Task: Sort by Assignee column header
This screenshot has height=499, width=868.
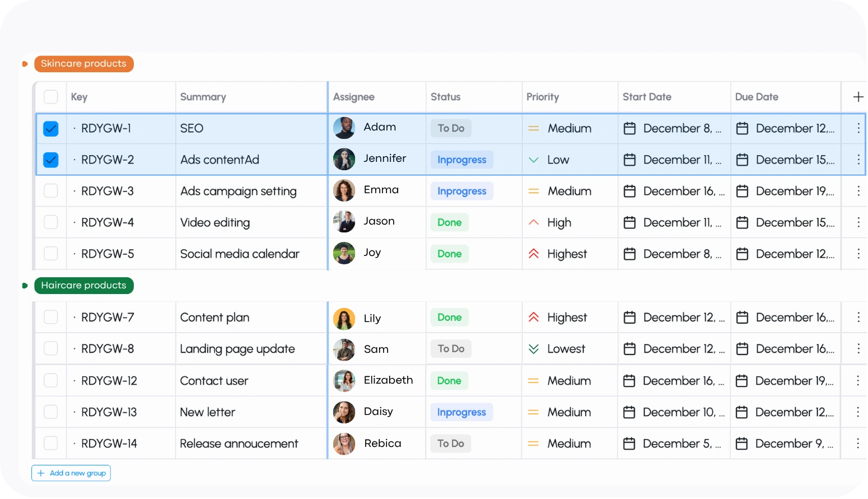Action: (x=354, y=97)
